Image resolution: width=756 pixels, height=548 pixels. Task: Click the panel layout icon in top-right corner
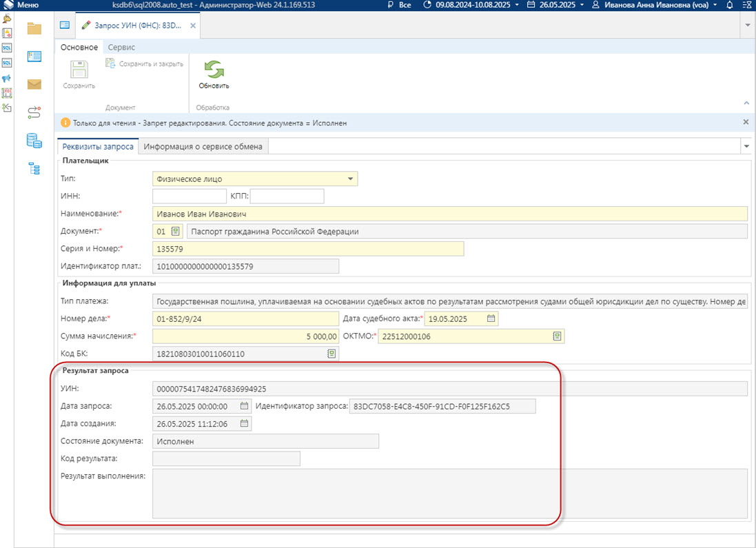(747, 5)
